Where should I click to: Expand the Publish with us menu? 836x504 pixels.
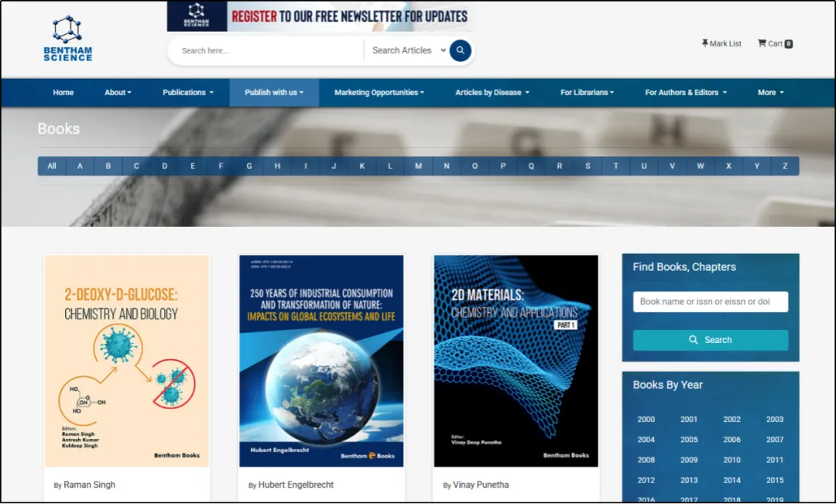274,92
